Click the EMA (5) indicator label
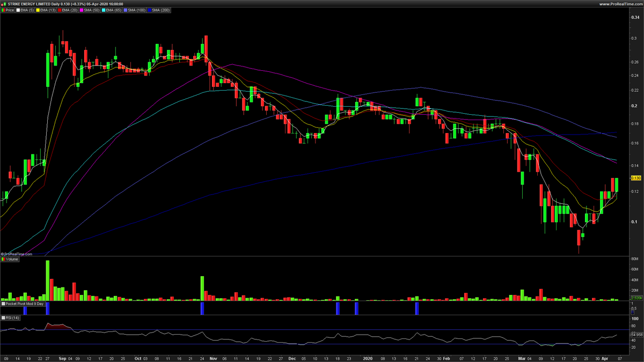 click(x=26, y=9)
